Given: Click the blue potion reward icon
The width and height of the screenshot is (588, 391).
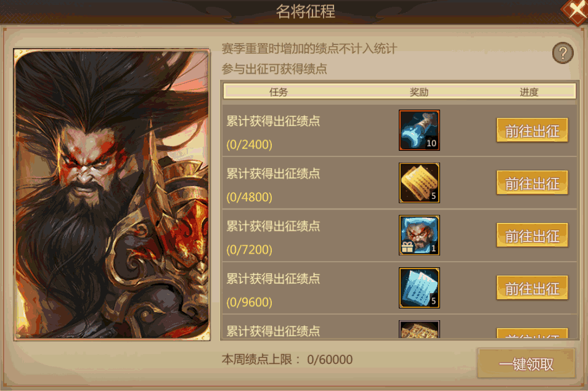Looking at the screenshot, I should click(x=419, y=131).
